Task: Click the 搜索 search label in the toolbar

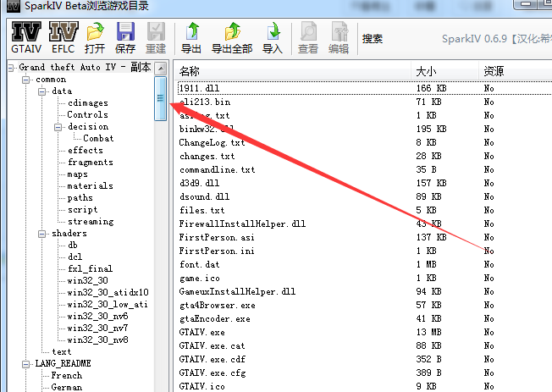Action: (373, 38)
